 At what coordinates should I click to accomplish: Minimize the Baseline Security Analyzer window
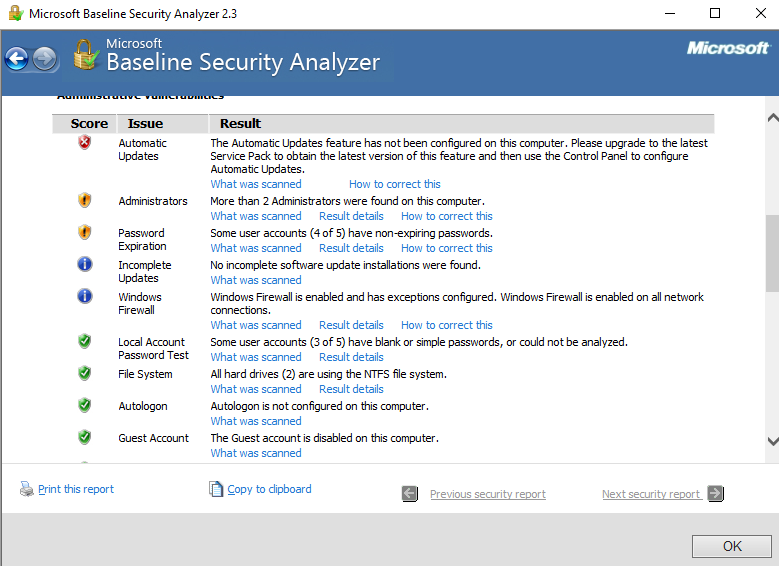click(x=670, y=13)
